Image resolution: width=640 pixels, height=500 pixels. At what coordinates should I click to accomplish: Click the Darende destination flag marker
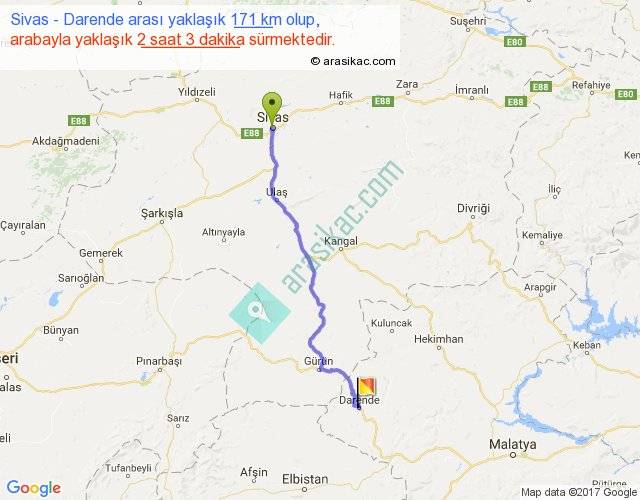[366, 387]
